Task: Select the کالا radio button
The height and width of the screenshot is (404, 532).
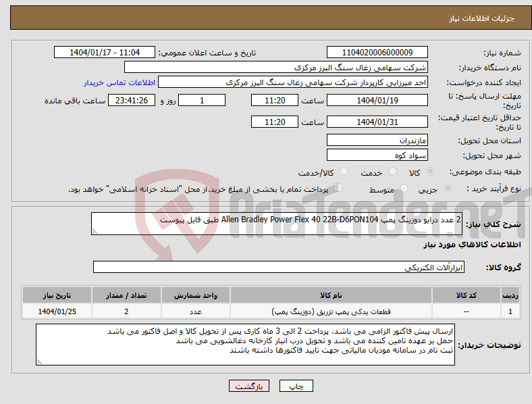Action: [430, 172]
